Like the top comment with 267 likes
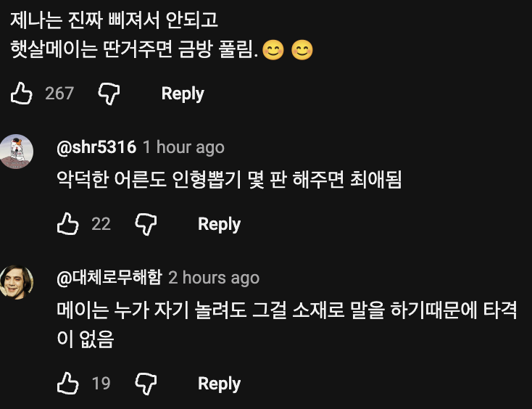 click(x=21, y=94)
